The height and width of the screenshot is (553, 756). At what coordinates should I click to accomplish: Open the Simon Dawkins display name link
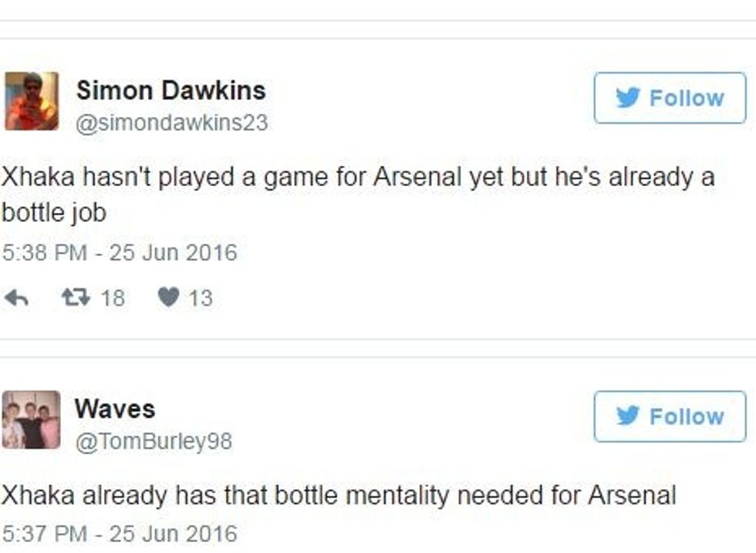[170, 90]
